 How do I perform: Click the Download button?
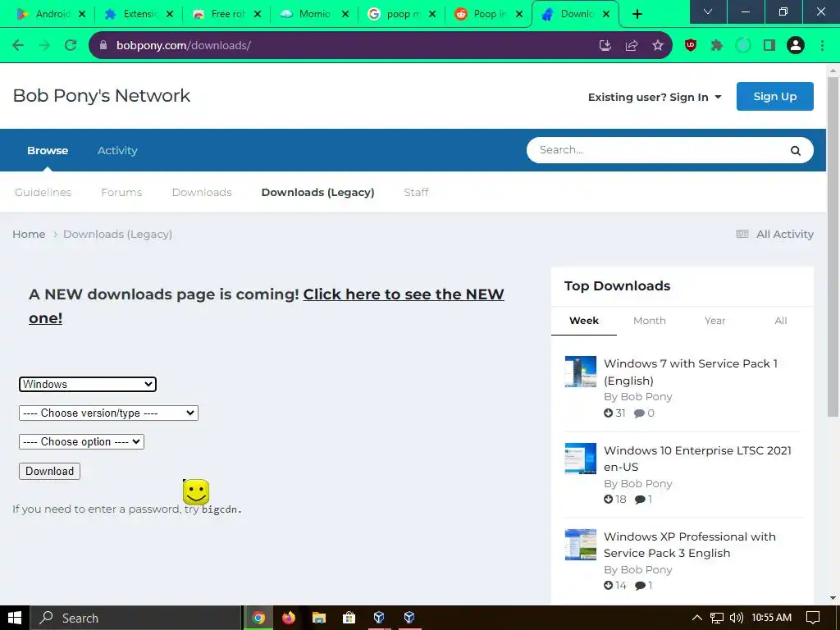coord(50,471)
